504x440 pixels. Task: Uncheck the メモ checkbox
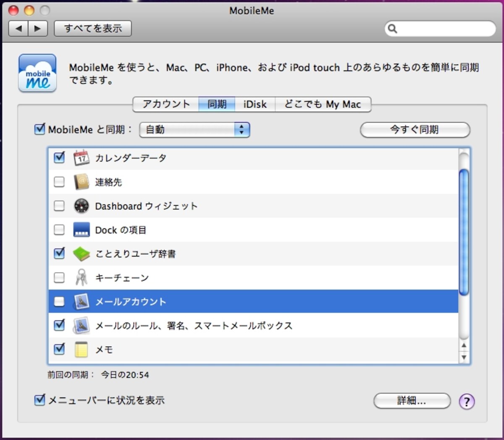[59, 349]
